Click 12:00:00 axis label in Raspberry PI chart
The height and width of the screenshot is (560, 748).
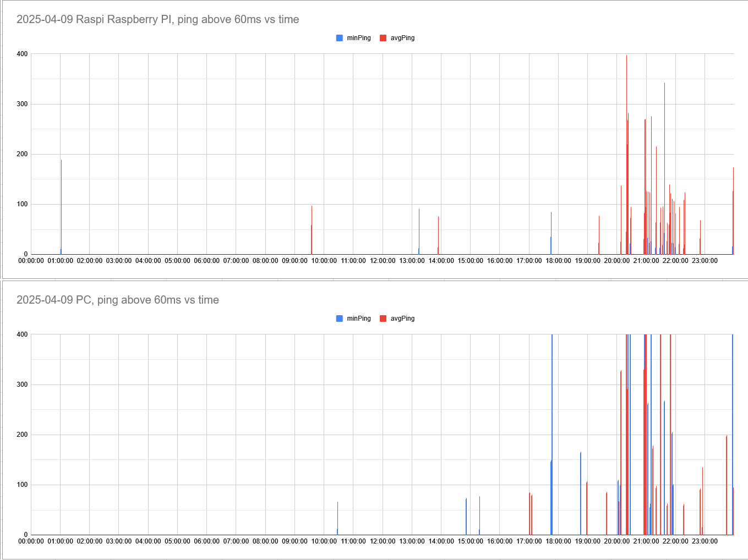pyautogui.click(x=383, y=261)
